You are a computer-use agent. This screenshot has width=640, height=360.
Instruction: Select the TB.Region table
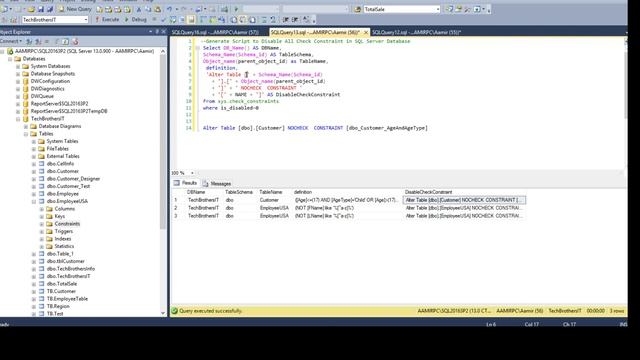point(58,306)
